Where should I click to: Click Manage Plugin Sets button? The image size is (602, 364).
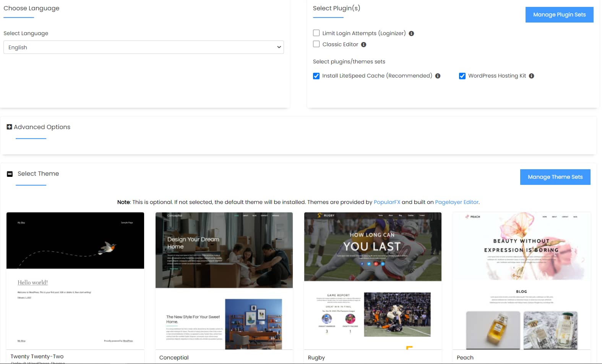tap(559, 15)
